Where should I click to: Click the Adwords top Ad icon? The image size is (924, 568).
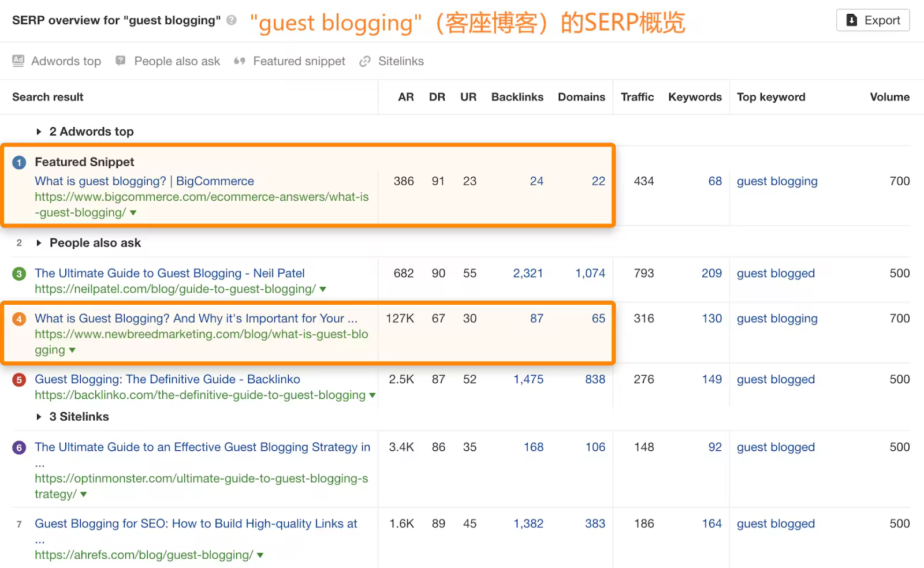coord(18,61)
